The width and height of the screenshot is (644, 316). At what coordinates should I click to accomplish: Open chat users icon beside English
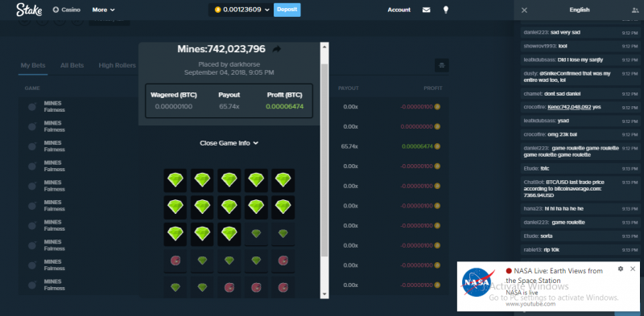pyautogui.click(x=635, y=10)
